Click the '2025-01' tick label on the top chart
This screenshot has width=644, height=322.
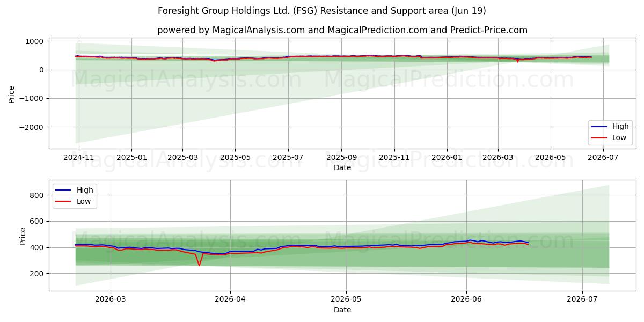coord(131,157)
